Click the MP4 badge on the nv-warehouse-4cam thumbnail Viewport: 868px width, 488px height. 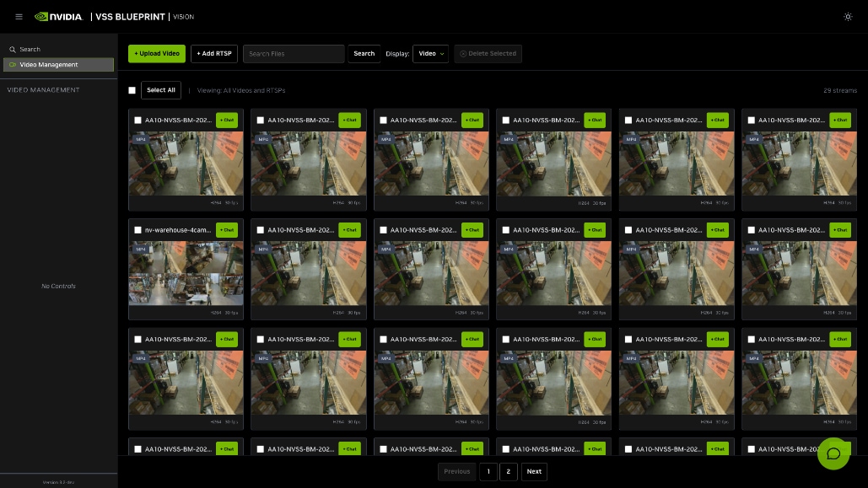pyautogui.click(x=141, y=249)
